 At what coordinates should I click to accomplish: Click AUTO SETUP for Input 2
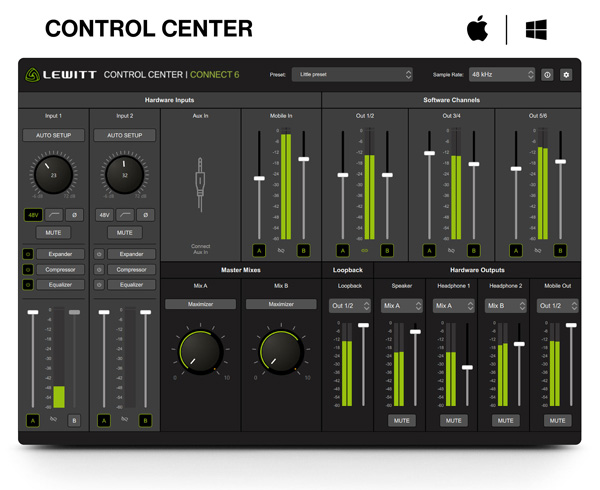[124, 135]
